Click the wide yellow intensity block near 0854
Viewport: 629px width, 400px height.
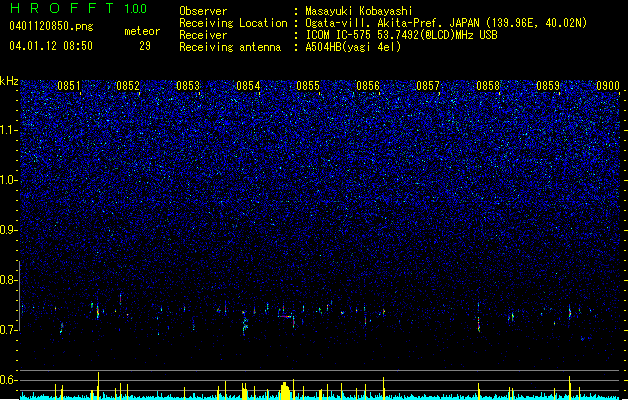click(x=285, y=391)
